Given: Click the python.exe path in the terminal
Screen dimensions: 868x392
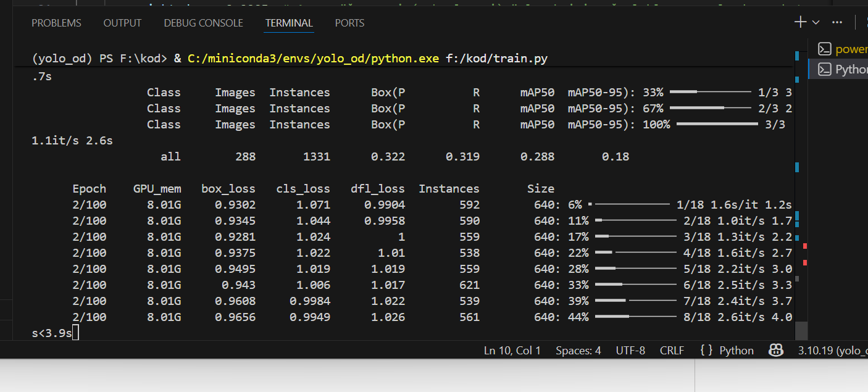Looking at the screenshot, I should click(x=313, y=59).
